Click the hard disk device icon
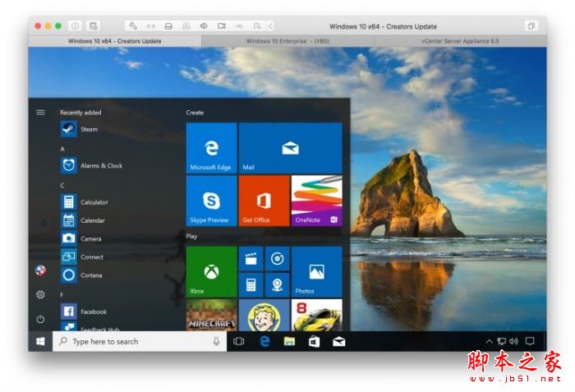The width and height of the screenshot is (575, 392). click(x=168, y=26)
